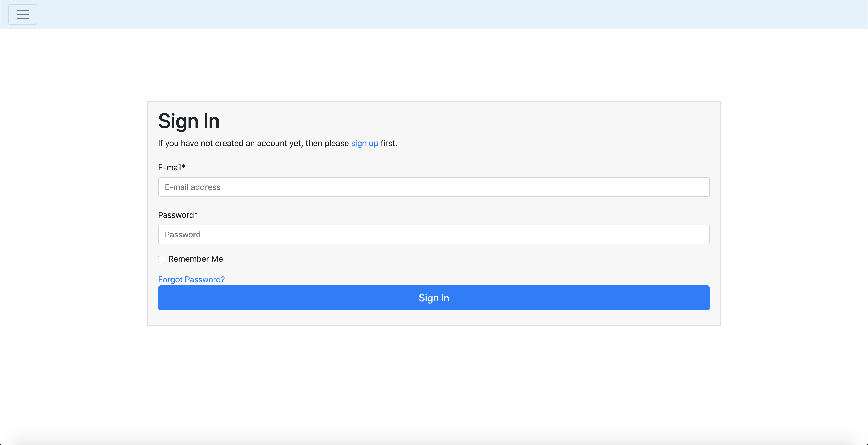The width and height of the screenshot is (868, 445).
Task: Open the hamburger navigation menu
Action: point(22,14)
